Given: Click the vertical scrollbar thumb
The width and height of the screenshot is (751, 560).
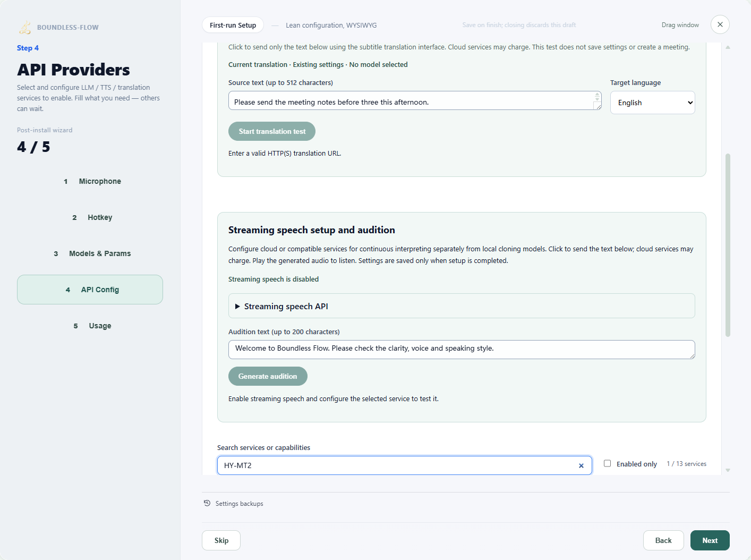Looking at the screenshot, I should click(728, 245).
